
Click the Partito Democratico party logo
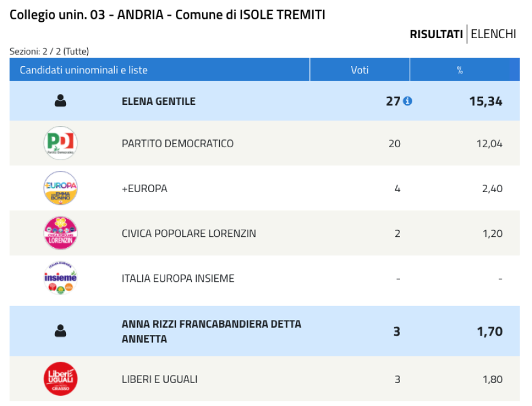61,143
